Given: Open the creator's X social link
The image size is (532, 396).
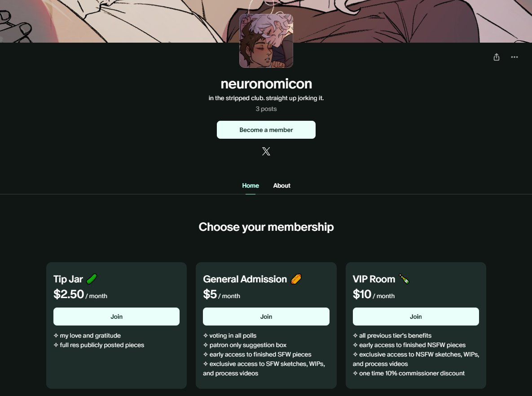Looking at the screenshot, I should (266, 151).
